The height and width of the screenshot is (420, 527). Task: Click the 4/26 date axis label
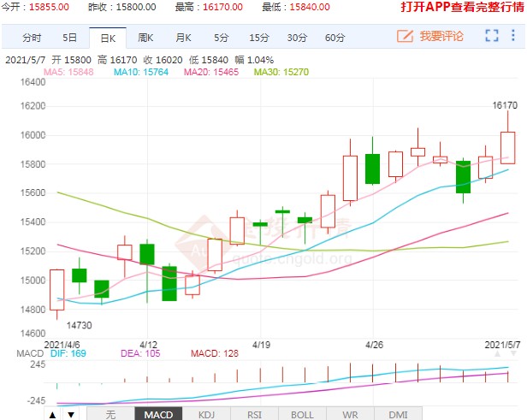[x=374, y=345]
